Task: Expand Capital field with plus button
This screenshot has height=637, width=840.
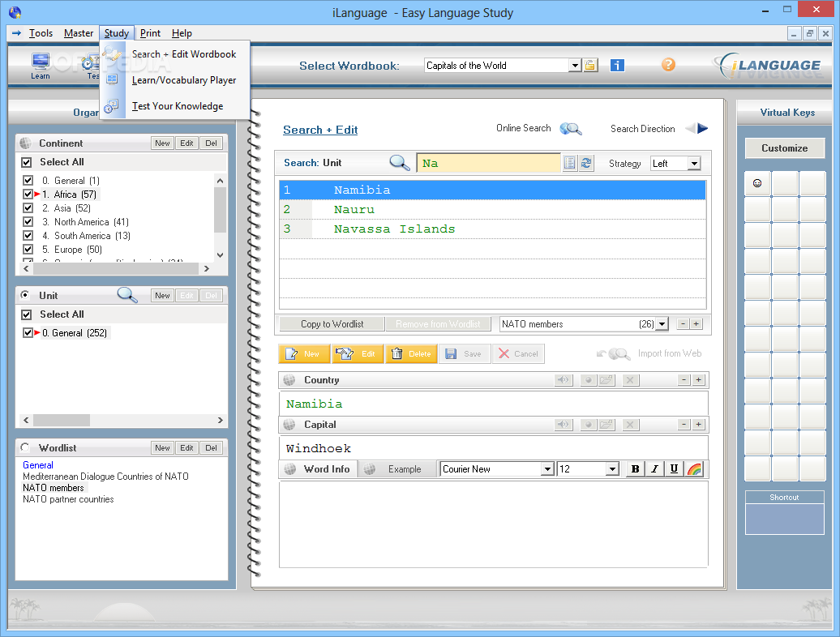Action: click(x=699, y=425)
